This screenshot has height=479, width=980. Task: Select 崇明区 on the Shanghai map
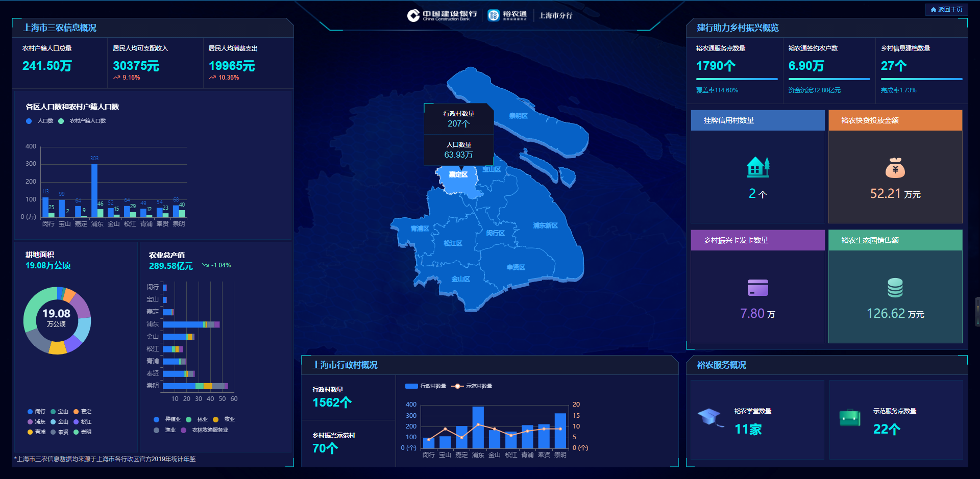518,116
